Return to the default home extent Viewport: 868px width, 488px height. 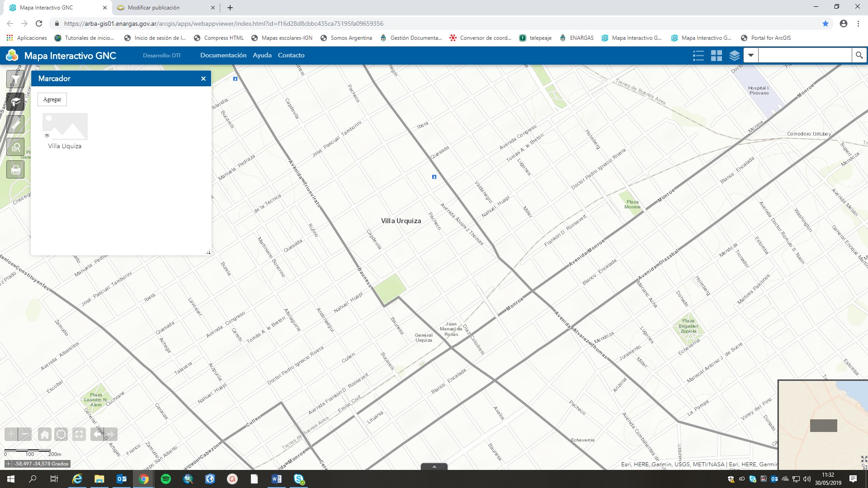tap(44, 434)
